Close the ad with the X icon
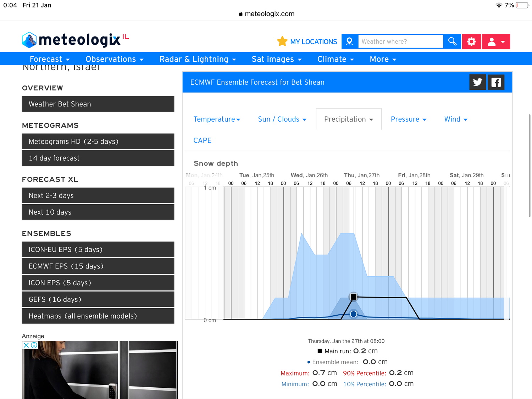Viewport: 532px width, 399px height. coord(26,345)
